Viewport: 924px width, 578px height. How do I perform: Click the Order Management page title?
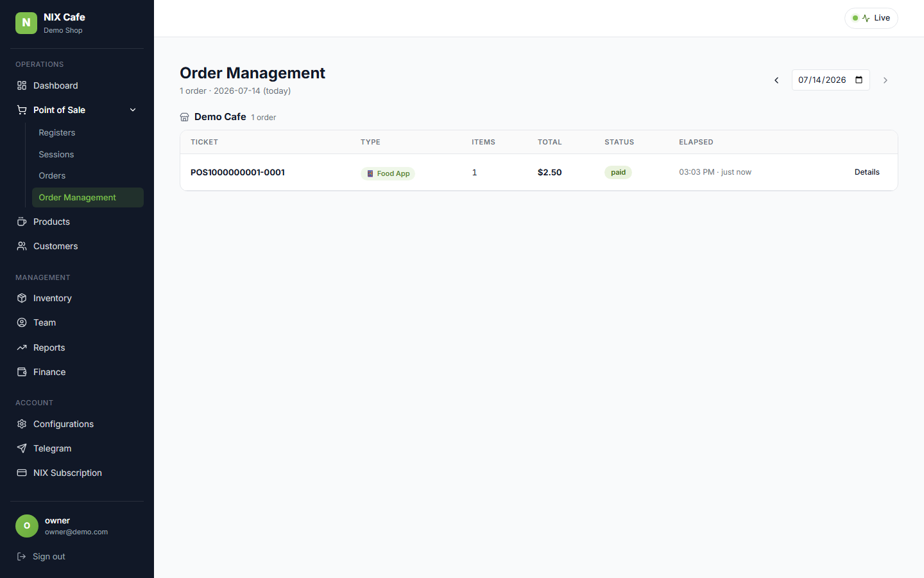(x=252, y=73)
